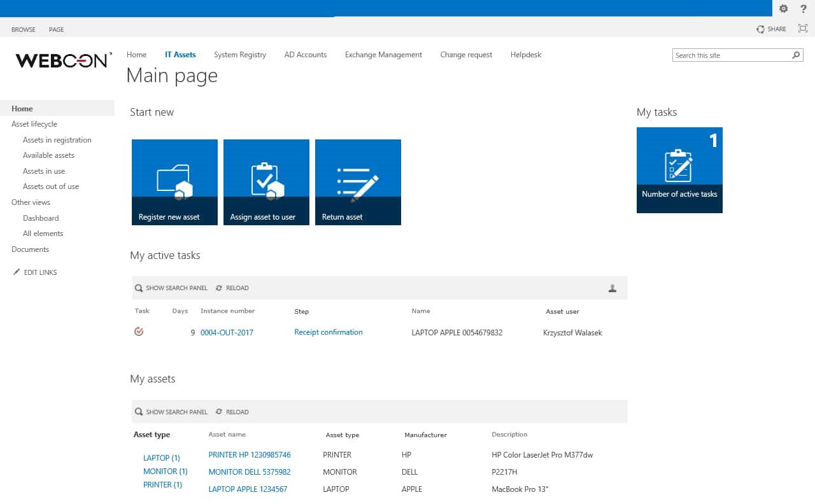The width and height of the screenshot is (815, 504).
Task: Show the search panel for assets
Action: (x=171, y=412)
